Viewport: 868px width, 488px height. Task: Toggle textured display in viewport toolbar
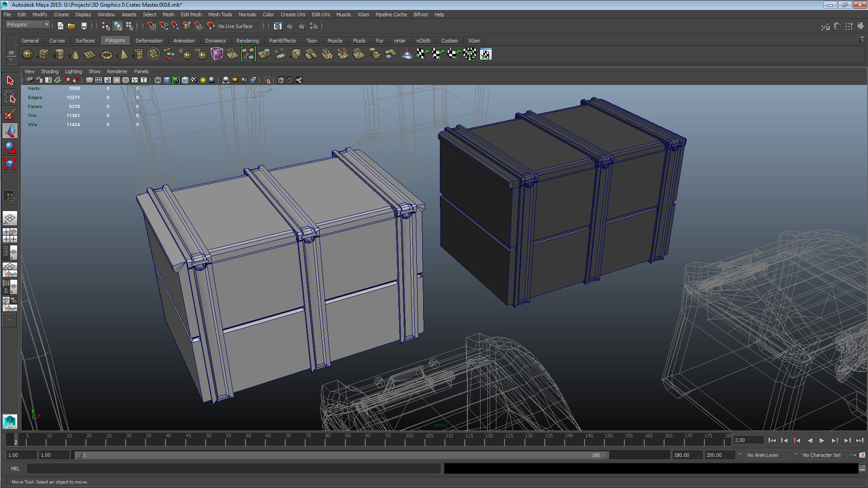[194, 80]
